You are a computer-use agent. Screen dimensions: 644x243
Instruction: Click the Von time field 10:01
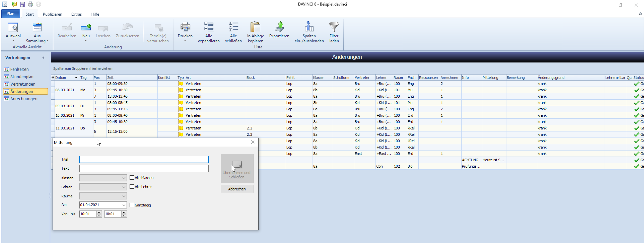(x=88, y=214)
